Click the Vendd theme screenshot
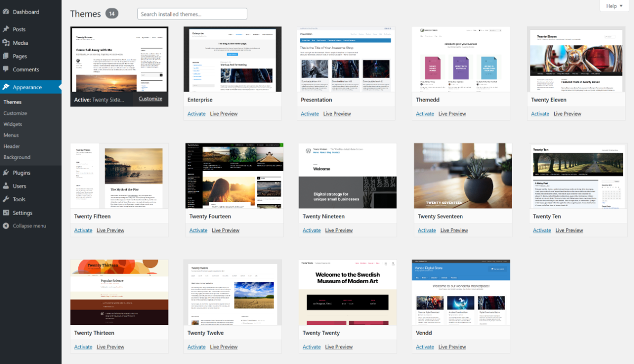Image resolution: width=634 pixels, height=364 pixels. 461,293
